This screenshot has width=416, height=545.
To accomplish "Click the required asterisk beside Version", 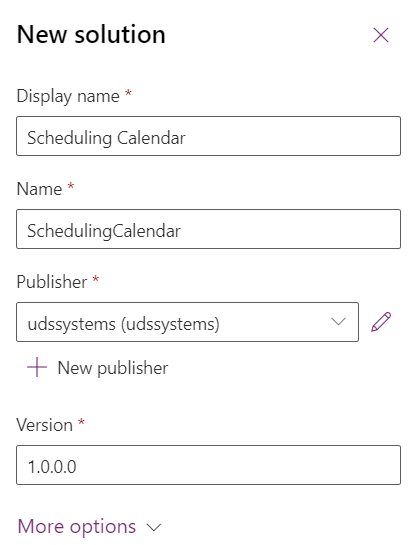I will point(81,422).
